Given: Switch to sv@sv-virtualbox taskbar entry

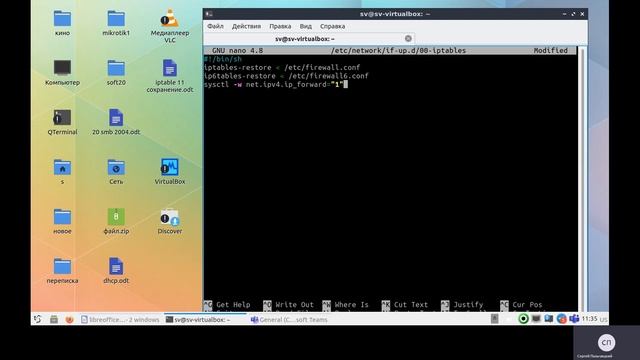Looking at the screenshot, I should [204, 320].
